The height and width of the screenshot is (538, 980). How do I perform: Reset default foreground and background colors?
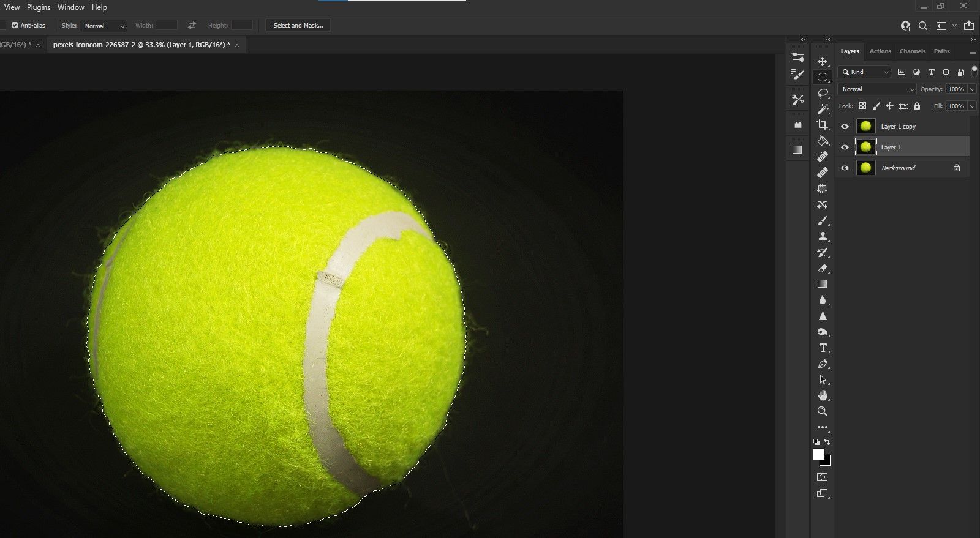pos(816,441)
